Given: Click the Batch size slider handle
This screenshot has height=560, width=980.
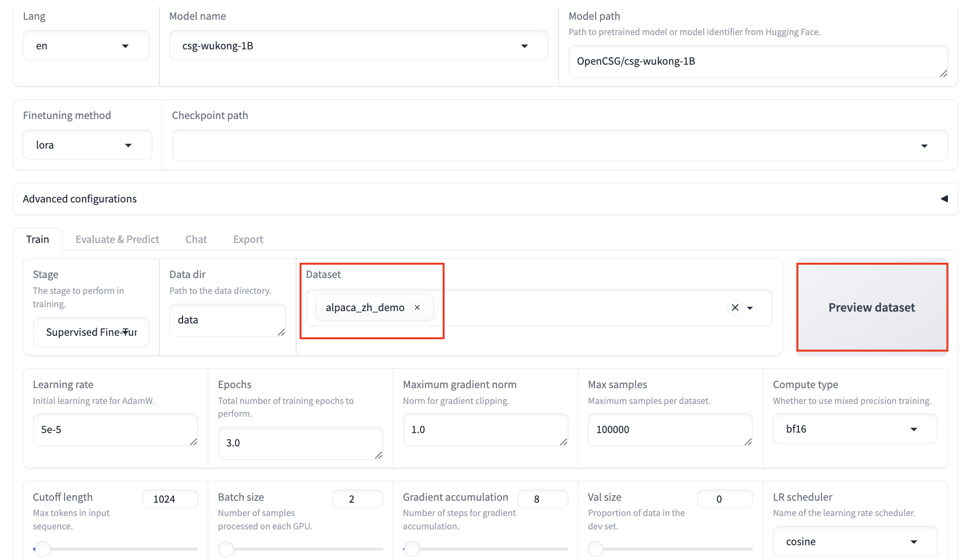Looking at the screenshot, I should click(x=226, y=549).
